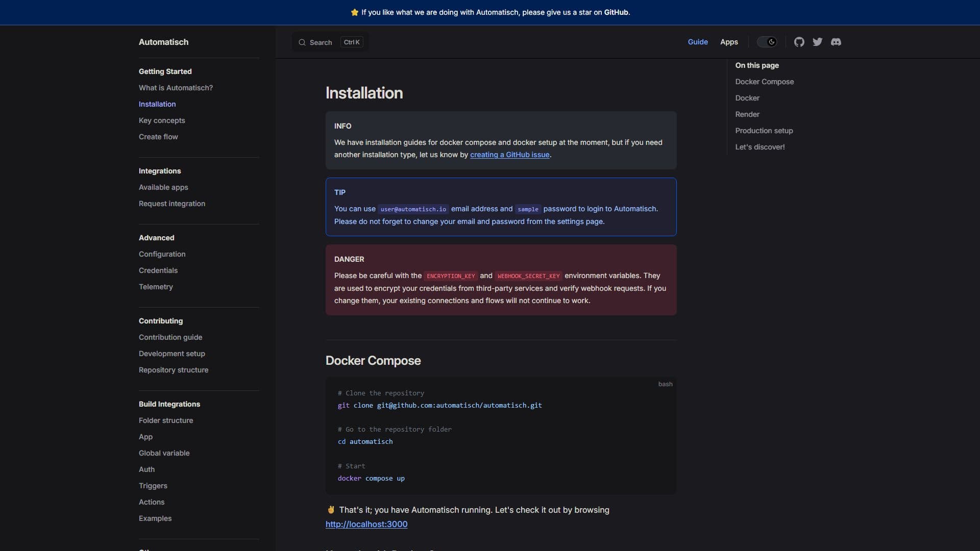Click the Build Integrations section header
This screenshot has height=551, width=980.
(169, 404)
